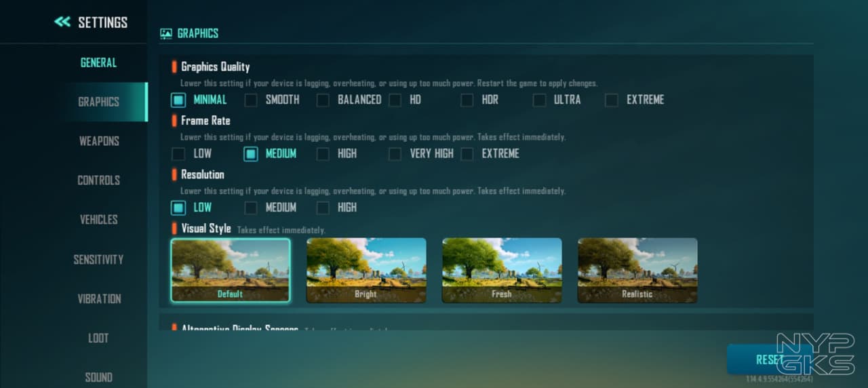The height and width of the screenshot is (388, 868).
Task: Change Frame Rate to Low
Action: click(x=178, y=154)
